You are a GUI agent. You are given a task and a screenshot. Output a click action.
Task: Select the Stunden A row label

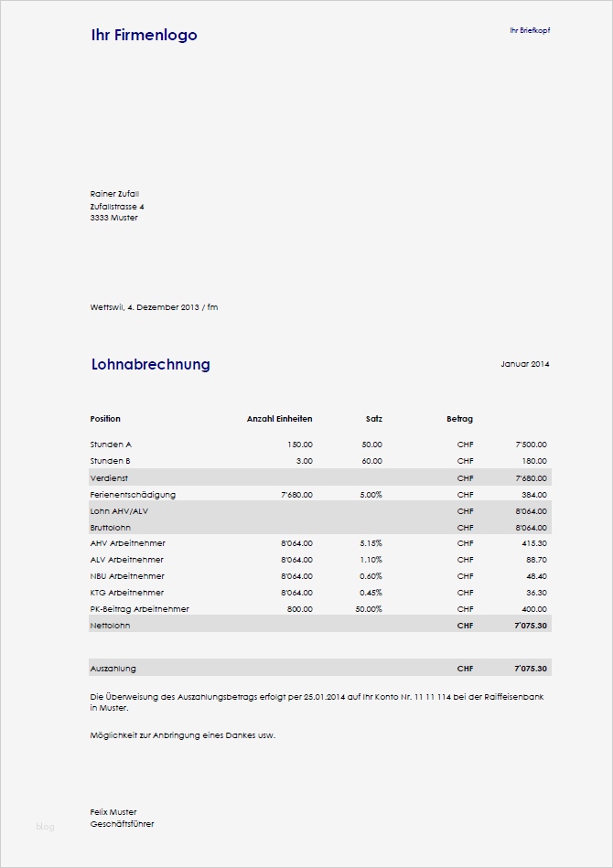[111, 445]
